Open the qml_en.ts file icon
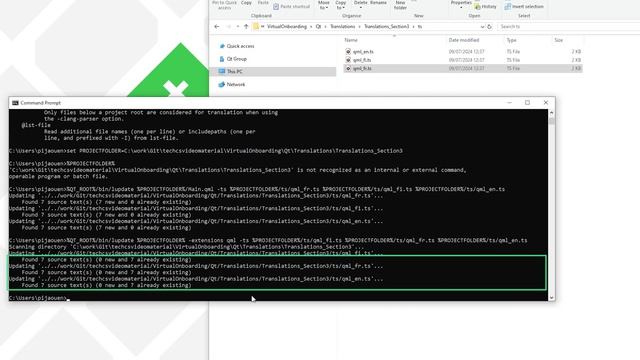The height and width of the screenshot is (360, 640). coord(348,51)
